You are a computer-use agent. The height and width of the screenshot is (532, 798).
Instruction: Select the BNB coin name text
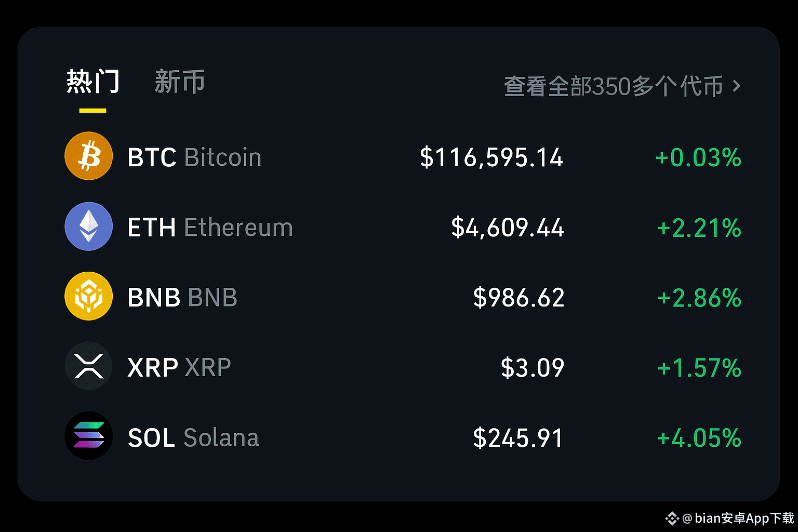[x=182, y=298]
